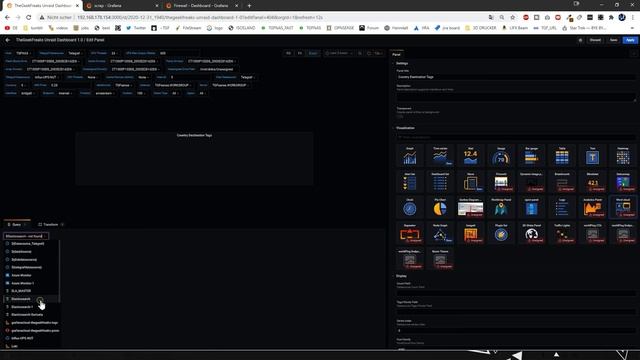Choose the Influx-UPS-NUT data source entry

coord(31,338)
